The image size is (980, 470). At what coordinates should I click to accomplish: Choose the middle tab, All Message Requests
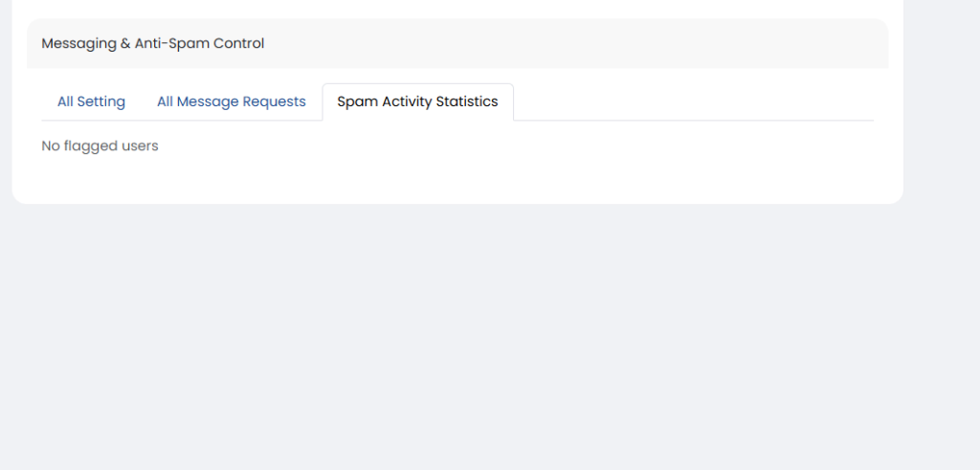(232, 101)
